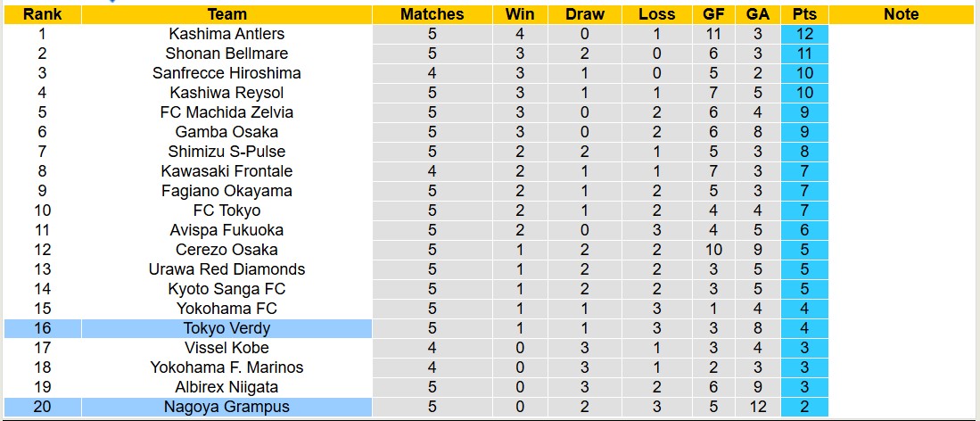The image size is (980, 421).
Task: Open Kashima Antlers team name
Action: (x=226, y=34)
